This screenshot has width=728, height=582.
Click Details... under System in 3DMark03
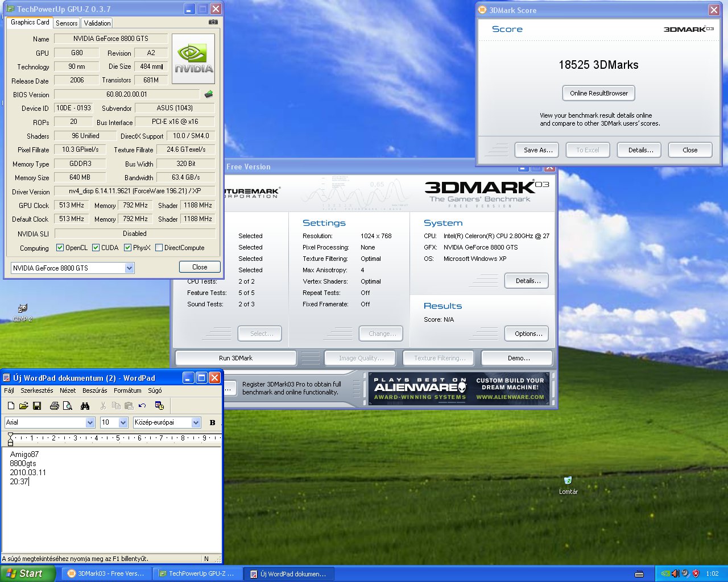pyautogui.click(x=527, y=281)
